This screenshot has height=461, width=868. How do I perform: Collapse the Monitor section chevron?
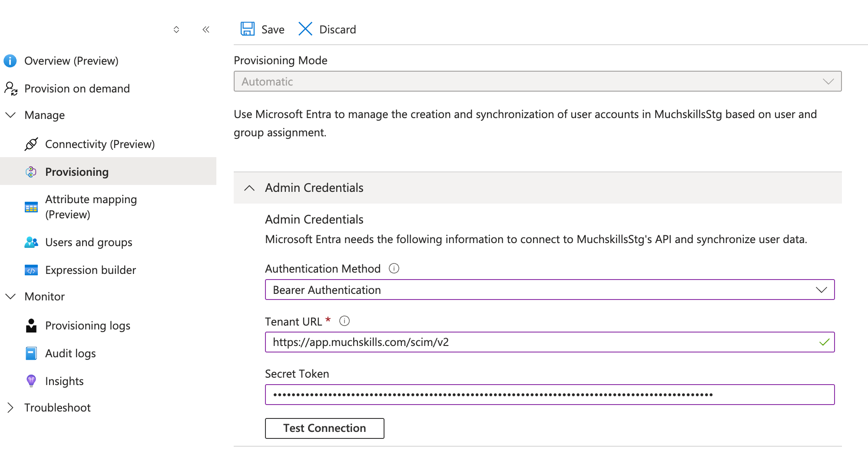pyautogui.click(x=10, y=296)
